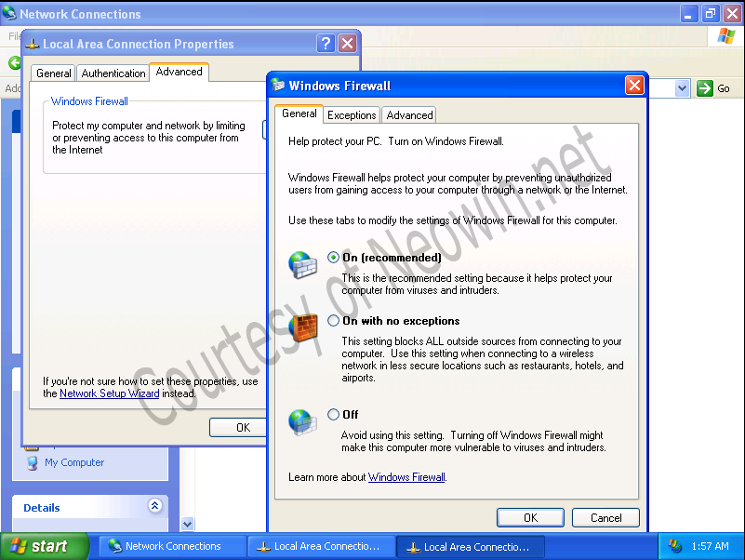Click the Network Connections window title icon

pos(9,13)
